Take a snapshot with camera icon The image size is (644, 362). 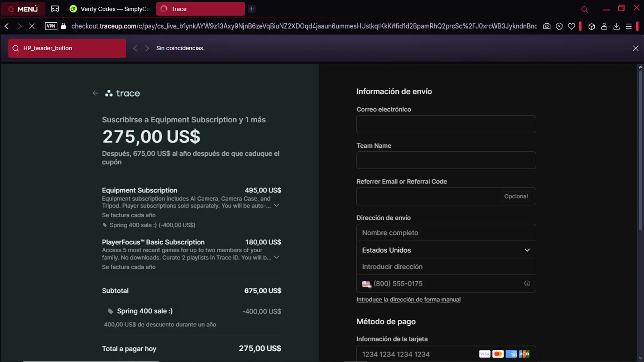547,26
